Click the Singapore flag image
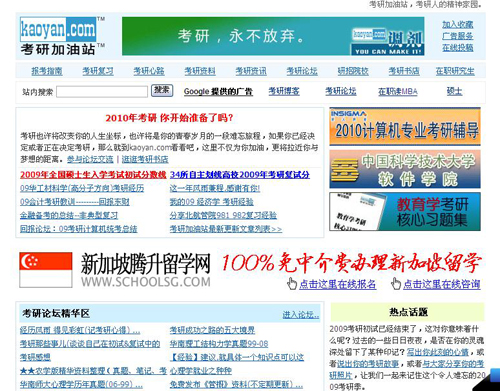The width and height of the screenshot is (500, 391). tap(46, 270)
